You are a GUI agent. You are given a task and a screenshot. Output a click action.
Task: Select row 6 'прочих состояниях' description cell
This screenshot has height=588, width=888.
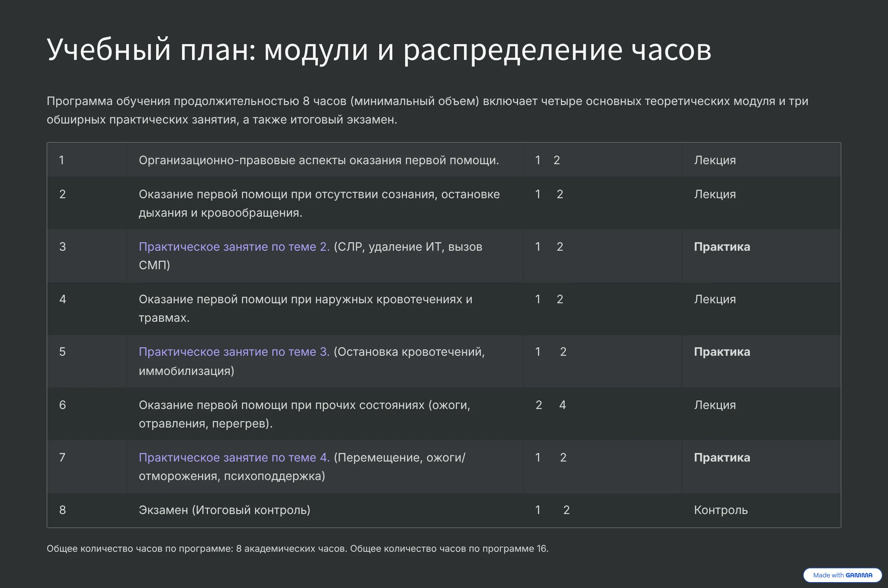[x=304, y=414]
